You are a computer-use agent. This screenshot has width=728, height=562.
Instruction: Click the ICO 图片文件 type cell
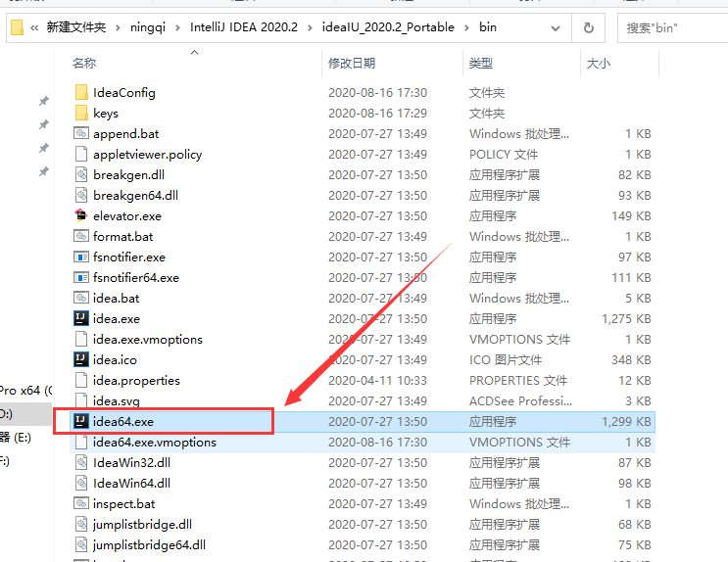(506, 359)
